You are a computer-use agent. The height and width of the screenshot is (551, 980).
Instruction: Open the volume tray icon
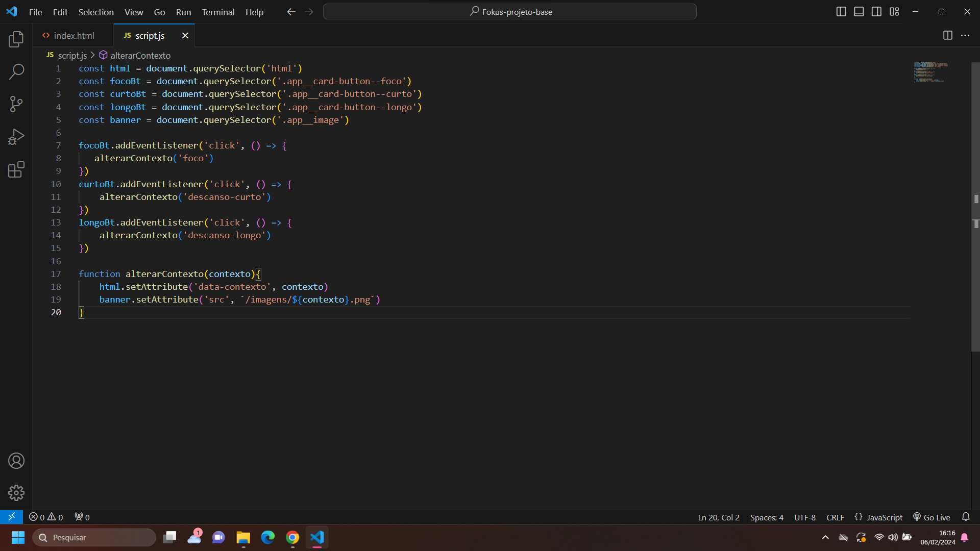pos(893,537)
